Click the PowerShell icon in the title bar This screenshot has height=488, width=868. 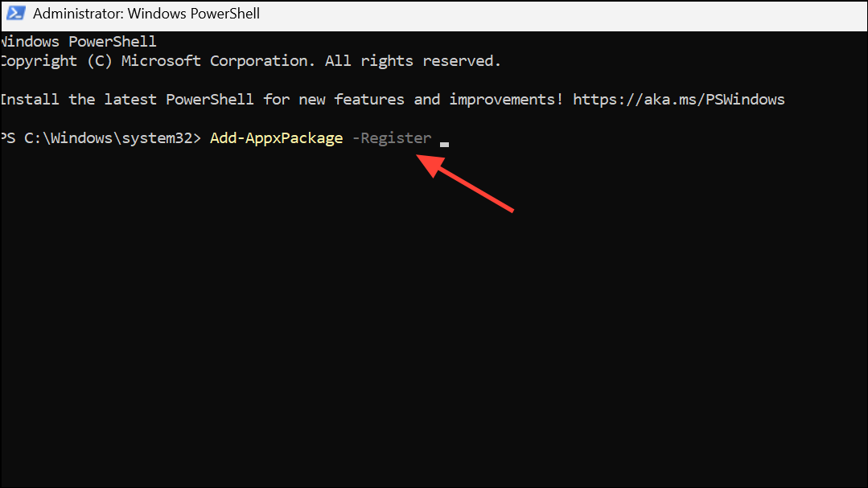(16, 14)
